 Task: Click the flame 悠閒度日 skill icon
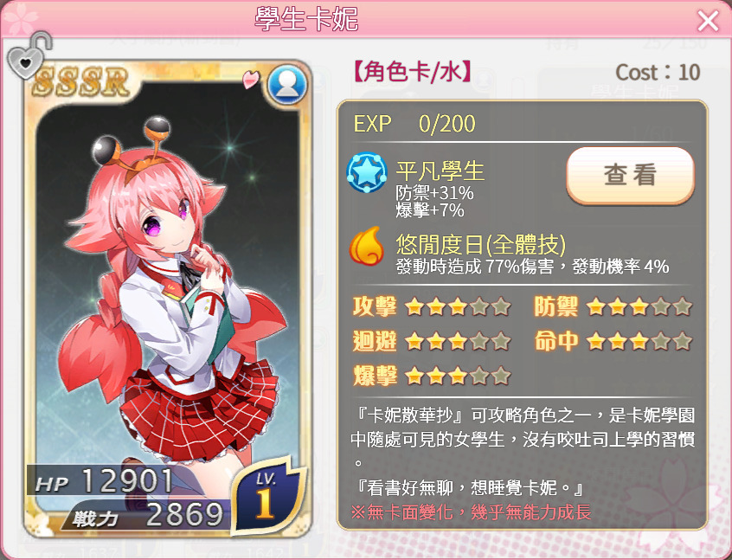[367, 246]
